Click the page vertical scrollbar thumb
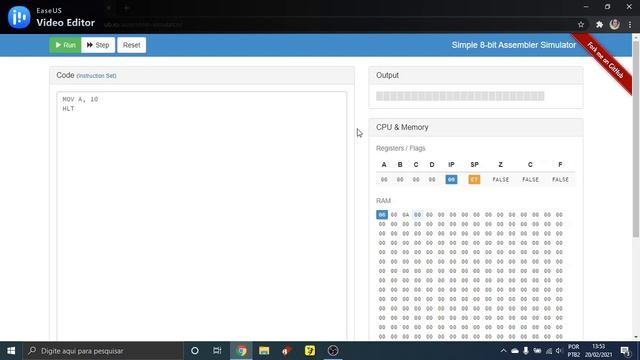The height and width of the screenshot is (360, 640). click(636, 139)
